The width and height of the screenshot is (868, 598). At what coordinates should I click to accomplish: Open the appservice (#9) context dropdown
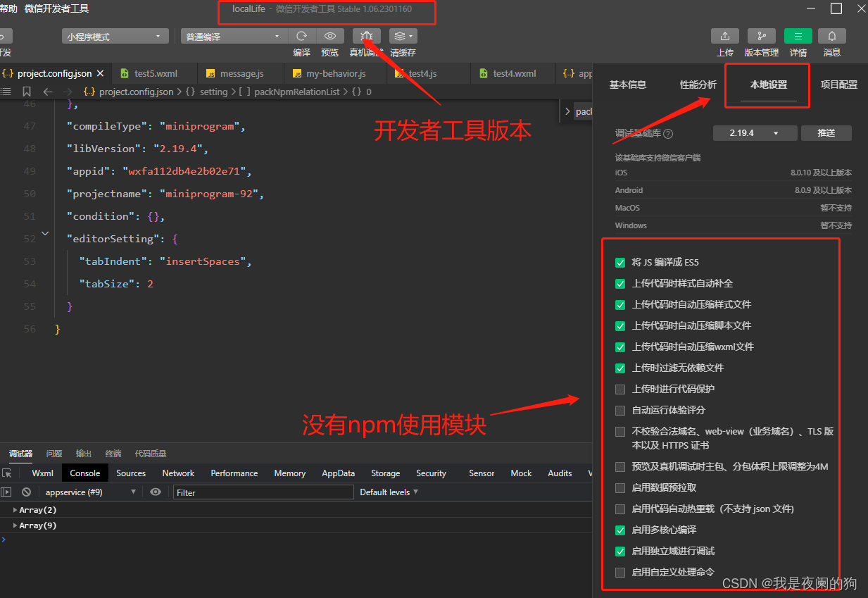(89, 492)
